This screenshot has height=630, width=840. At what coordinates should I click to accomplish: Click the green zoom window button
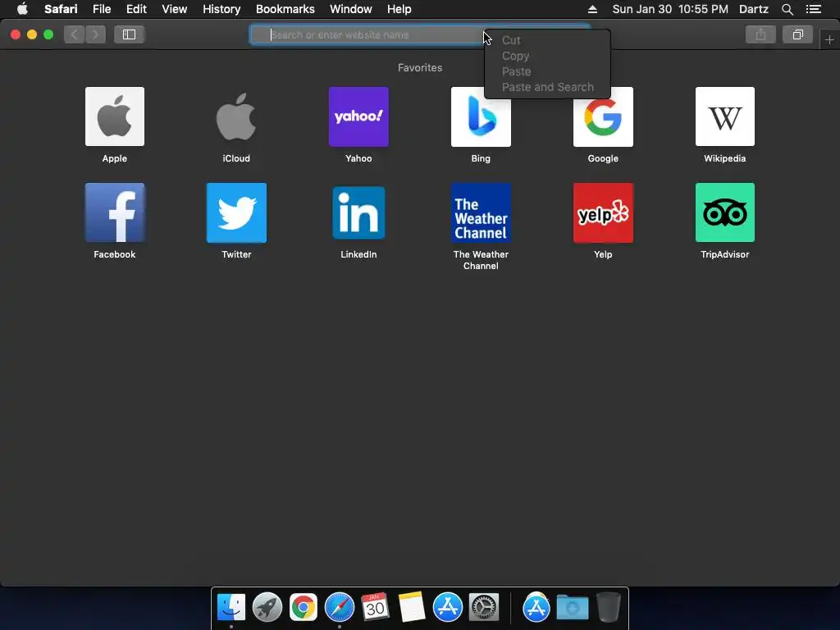point(48,34)
